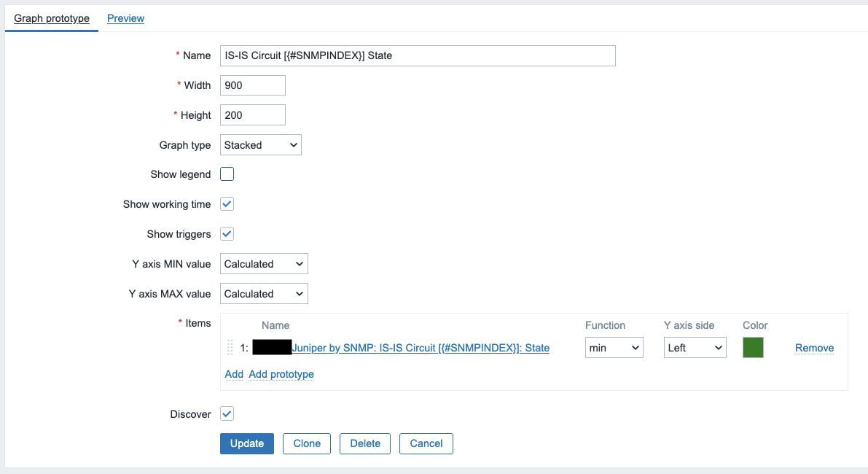Open Y axis MAX value dropdown

(264, 294)
